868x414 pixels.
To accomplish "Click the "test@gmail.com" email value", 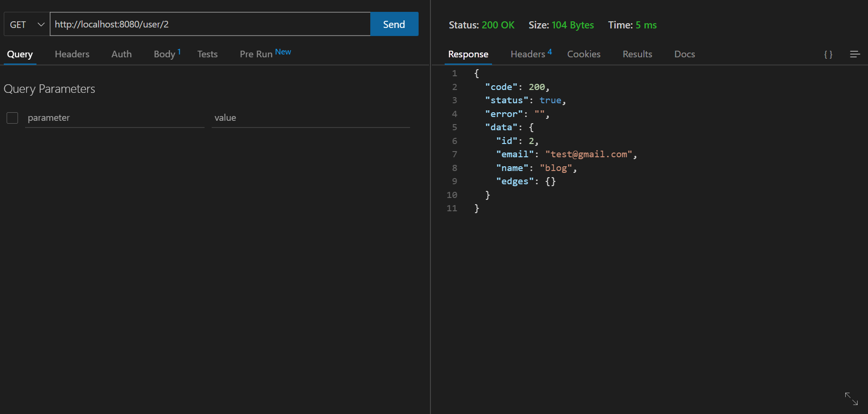I will [589, 154].
